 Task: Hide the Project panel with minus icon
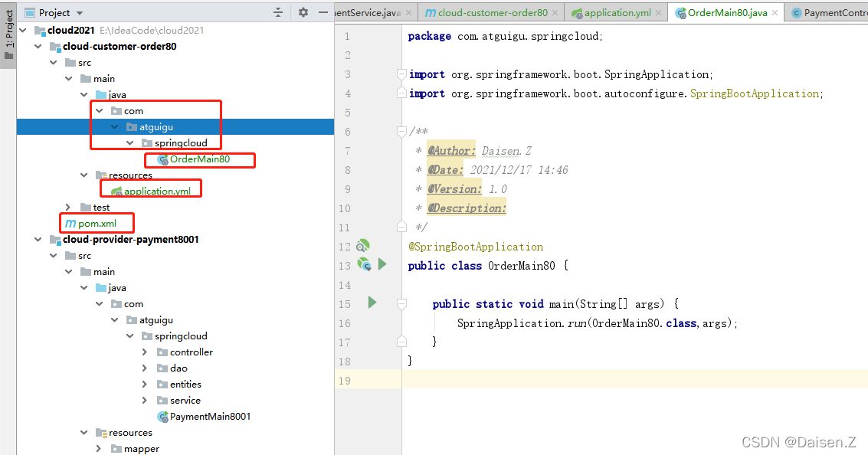pos(323,12)
